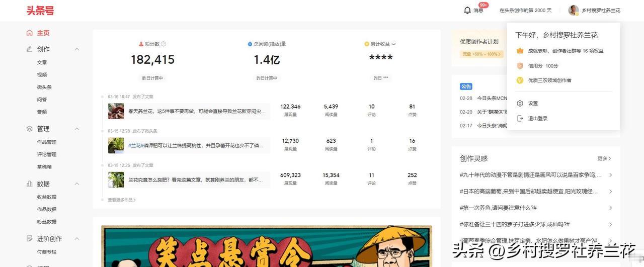Open 评论管理 in sidebar
Image resolution: width=644 pixels, height=267 pixels.
[x=47, y=154]
